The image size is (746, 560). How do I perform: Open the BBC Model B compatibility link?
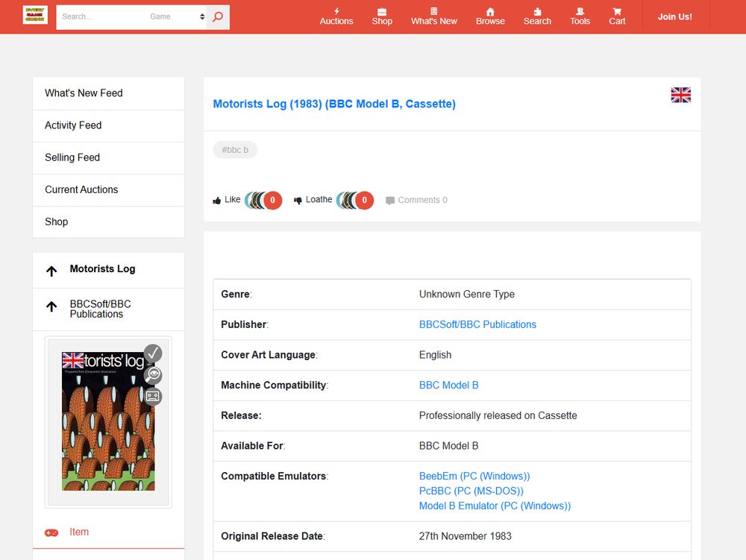(x=448, y=386)
